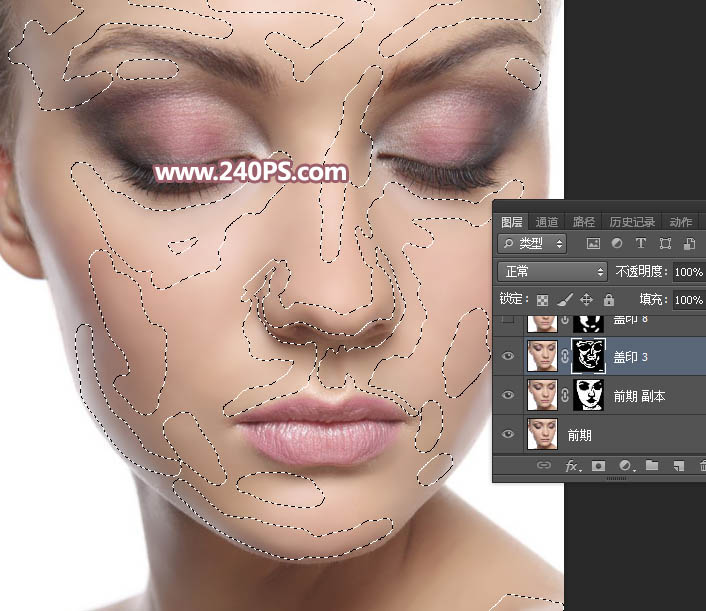
Task: Add a layer mask with the mask icon
Action: (x=598, y=466)
